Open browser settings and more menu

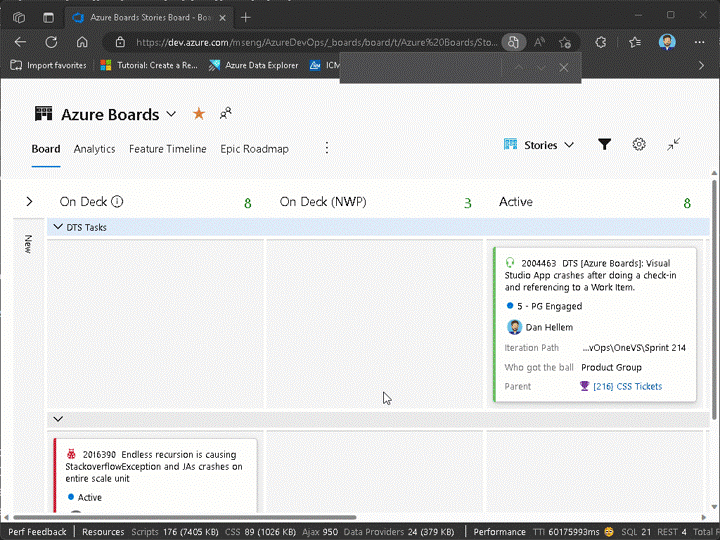[699, 42]
